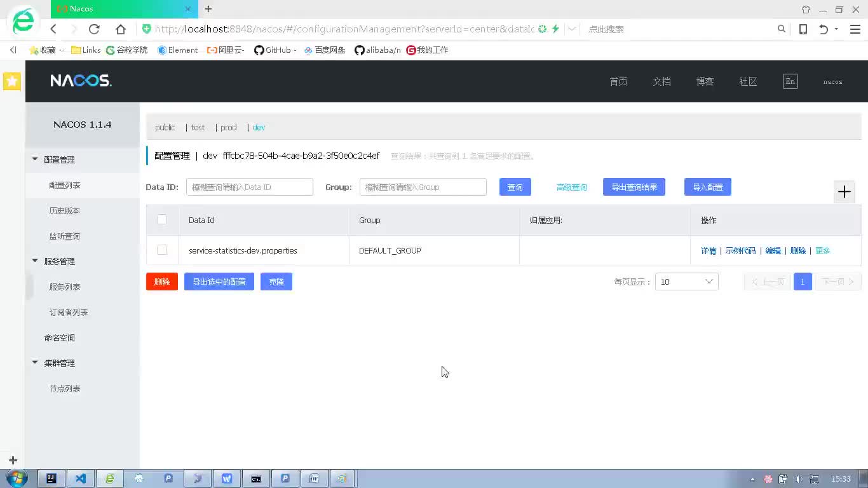This screenshot has height=488, width=868.
Task: Click the yellow star favorites sidebar icon
Action: (12, 81)
